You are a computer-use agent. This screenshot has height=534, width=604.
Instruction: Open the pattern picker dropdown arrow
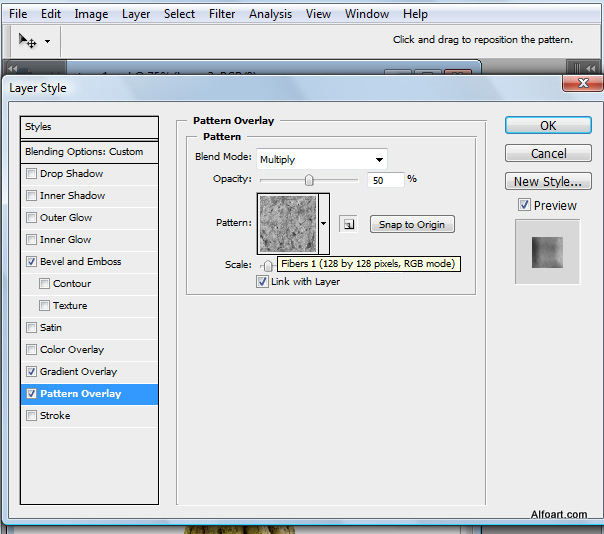click(323, 224)
